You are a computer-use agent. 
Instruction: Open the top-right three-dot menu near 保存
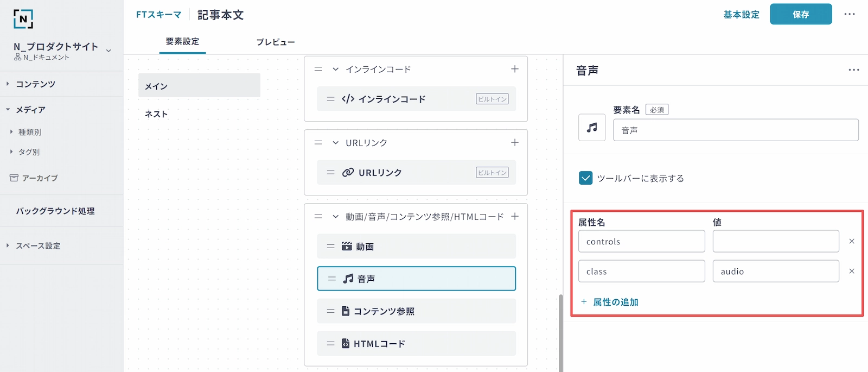(849, 15)
